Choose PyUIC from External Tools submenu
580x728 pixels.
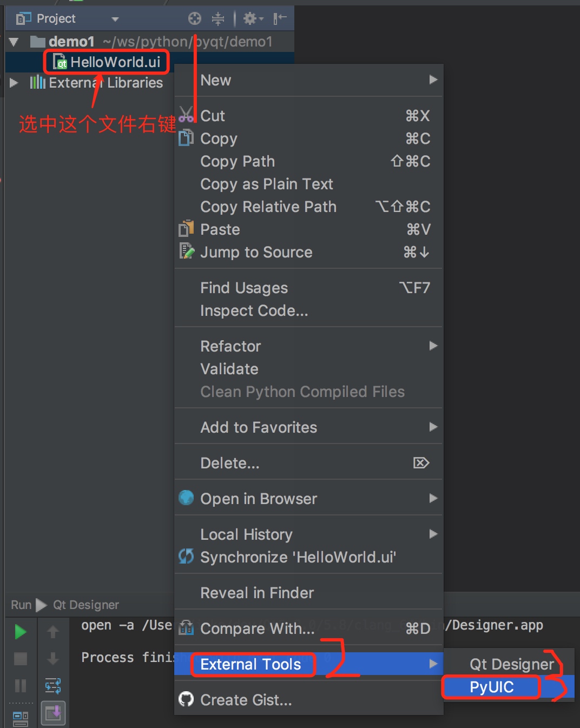(491, 687)
